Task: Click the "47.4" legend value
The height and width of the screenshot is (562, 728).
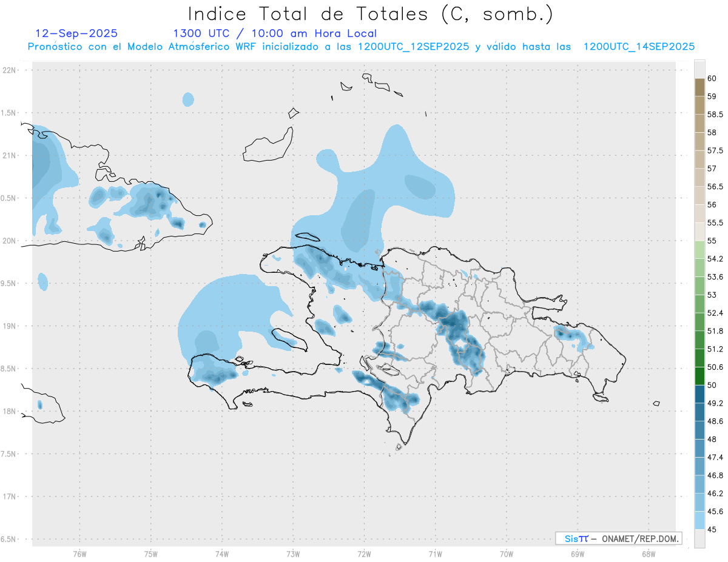Action: point(715,457)
